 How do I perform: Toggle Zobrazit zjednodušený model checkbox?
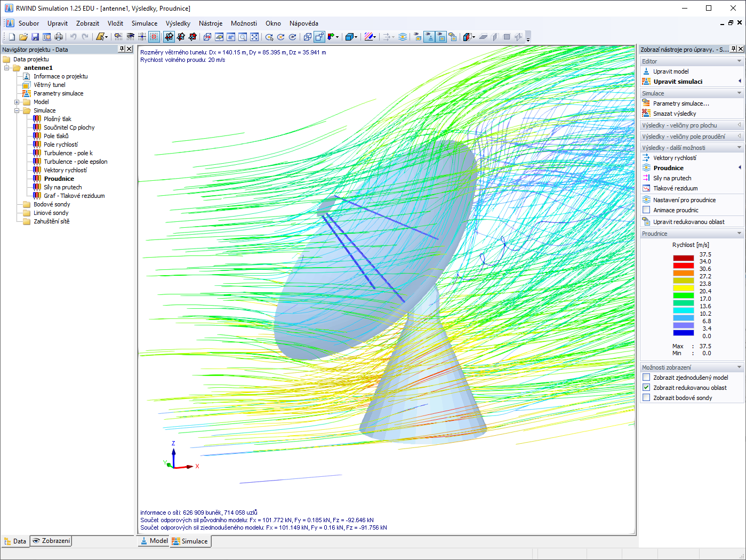pyautogui.click(x=646, y=378)
